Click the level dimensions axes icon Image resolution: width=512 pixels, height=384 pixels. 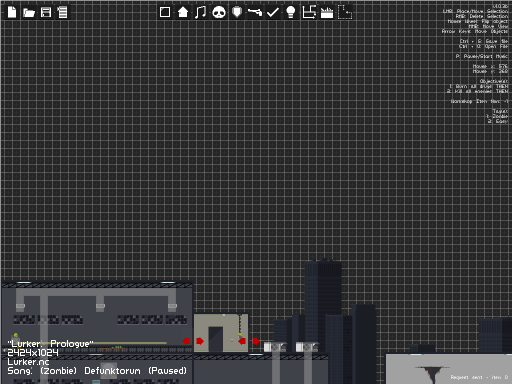tap(309, 12)
